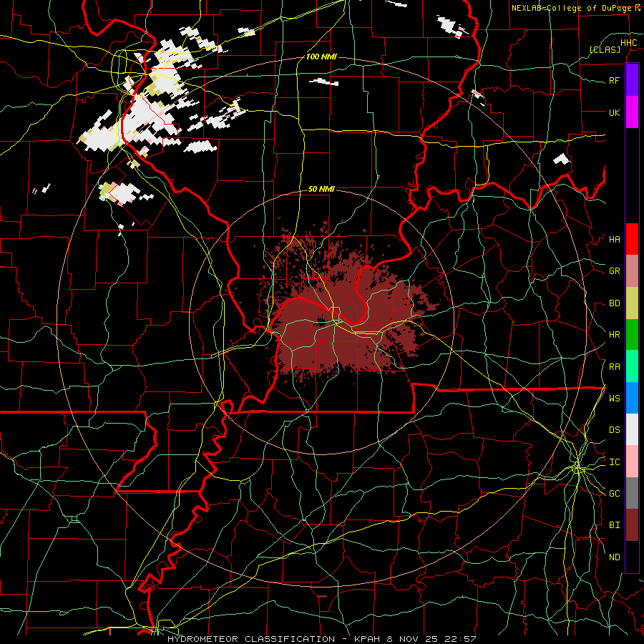This screenshot has height=644, width=644.
Task: Click the 8 NOV 25 date text
Action: click(x=413, y=639)
